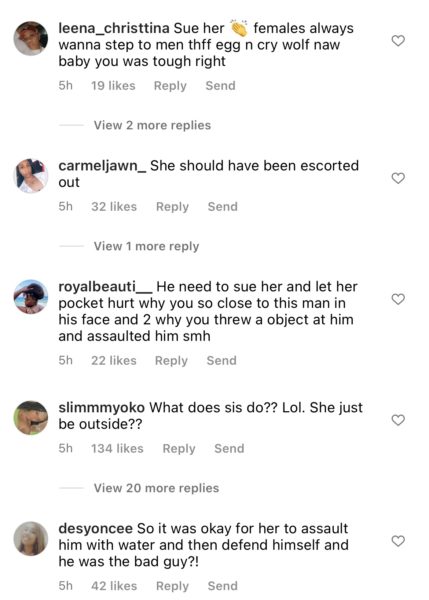Image resolution: width=429 pixels, height=600 pixels.
Task: View 32 likes on carmeljawn_ comment
Action: click(x=114, y=207)
